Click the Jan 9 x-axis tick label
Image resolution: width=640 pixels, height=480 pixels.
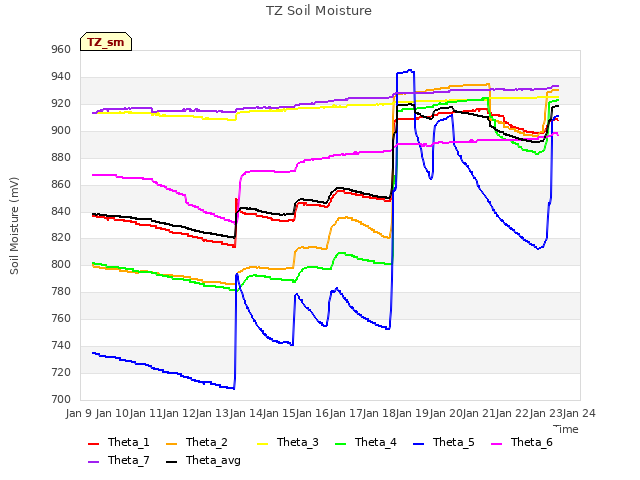[79, 413]
